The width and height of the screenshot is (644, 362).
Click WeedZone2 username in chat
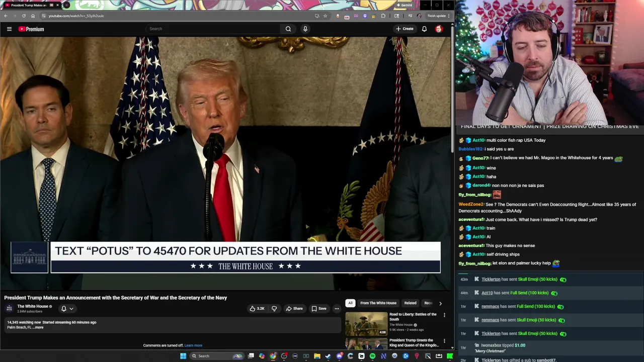pos(471,205)
